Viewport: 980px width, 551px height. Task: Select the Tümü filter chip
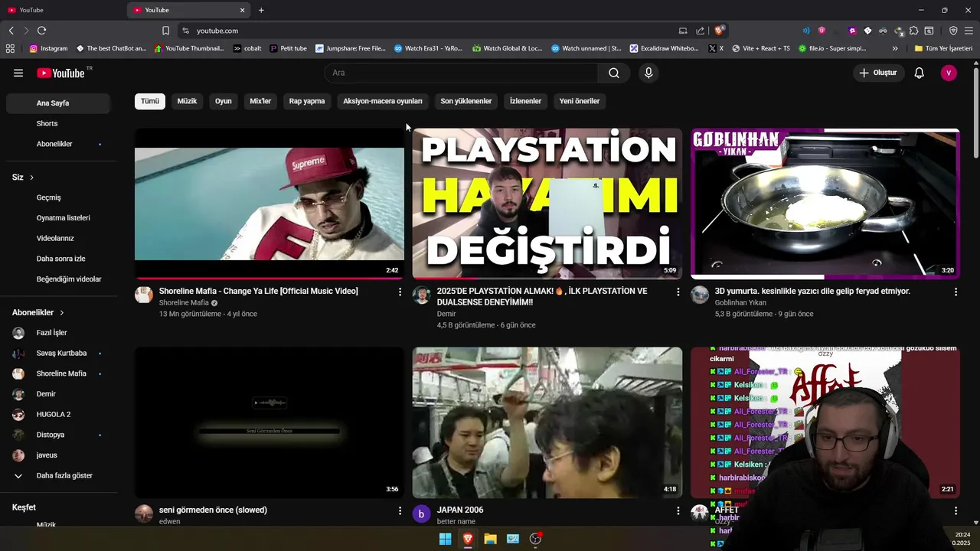pos(150,101)
